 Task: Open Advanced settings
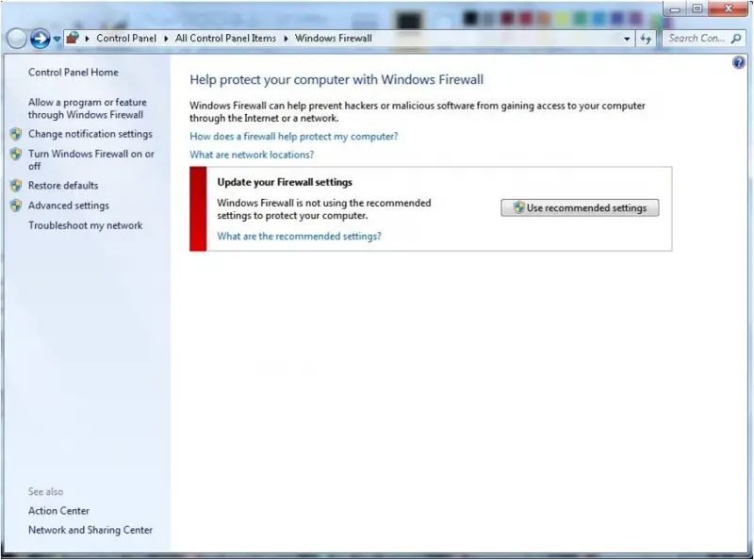pos(68,206)
